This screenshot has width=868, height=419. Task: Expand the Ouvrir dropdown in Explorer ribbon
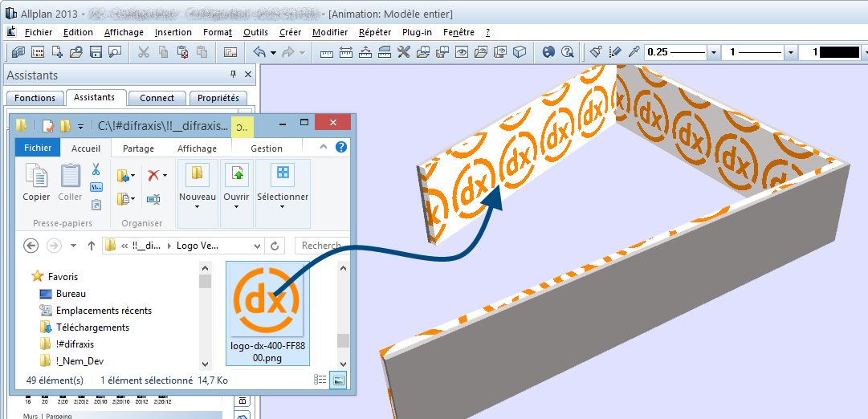click(x=236, y=206)
